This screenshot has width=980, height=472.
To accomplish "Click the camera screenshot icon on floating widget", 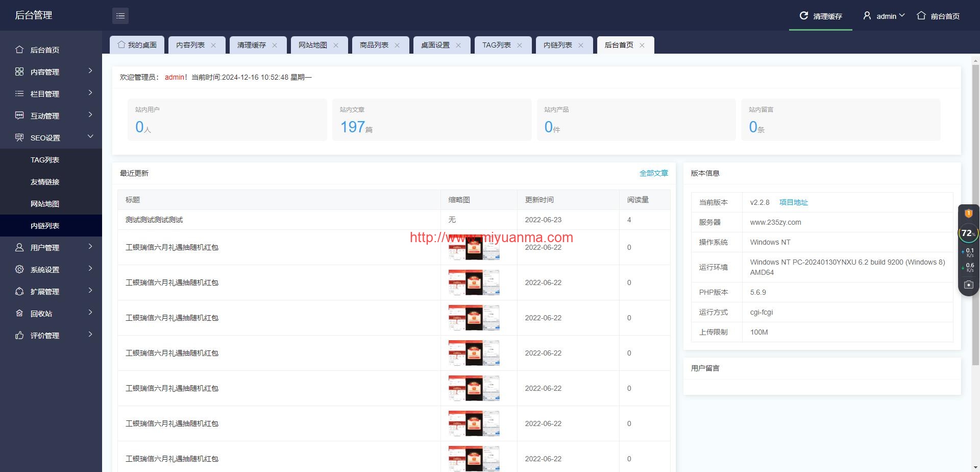I will tap(968, 285).
